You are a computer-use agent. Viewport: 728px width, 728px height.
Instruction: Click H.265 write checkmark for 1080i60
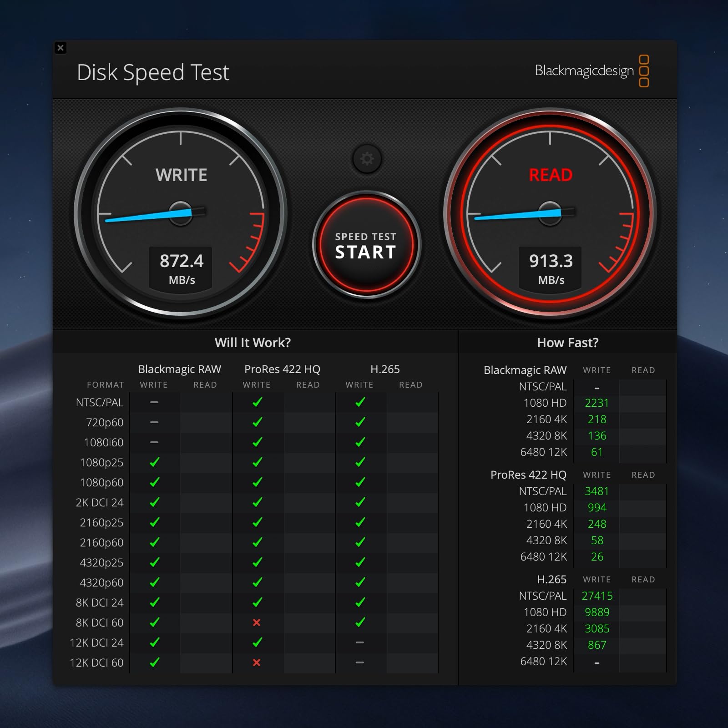point(360,442)
